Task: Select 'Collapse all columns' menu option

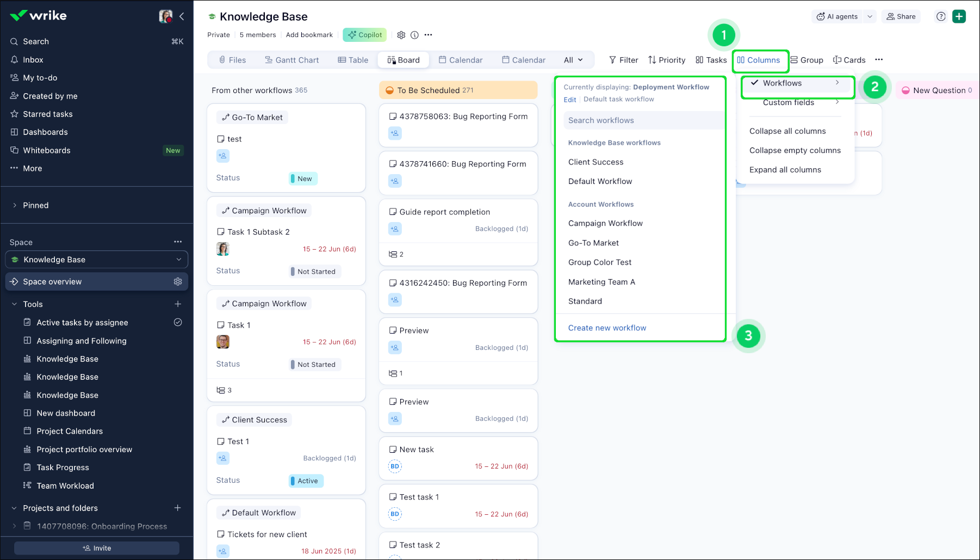Action: pos(787,131)
